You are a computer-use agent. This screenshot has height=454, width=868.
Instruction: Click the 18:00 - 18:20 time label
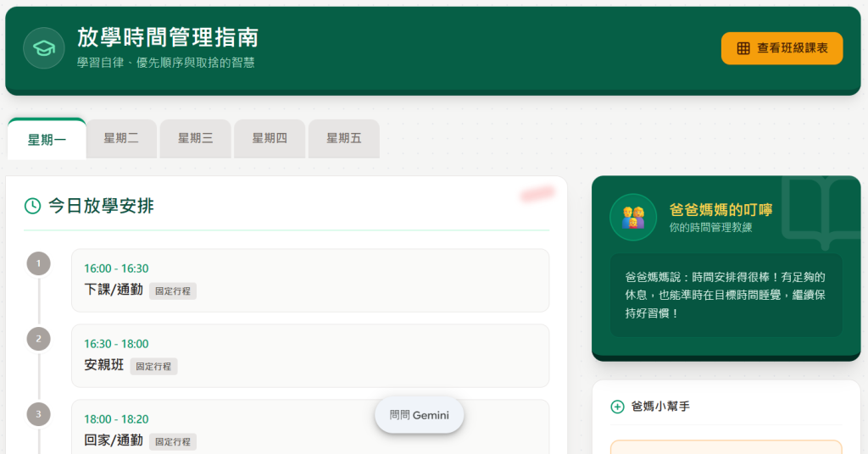(x=116, y=419)
